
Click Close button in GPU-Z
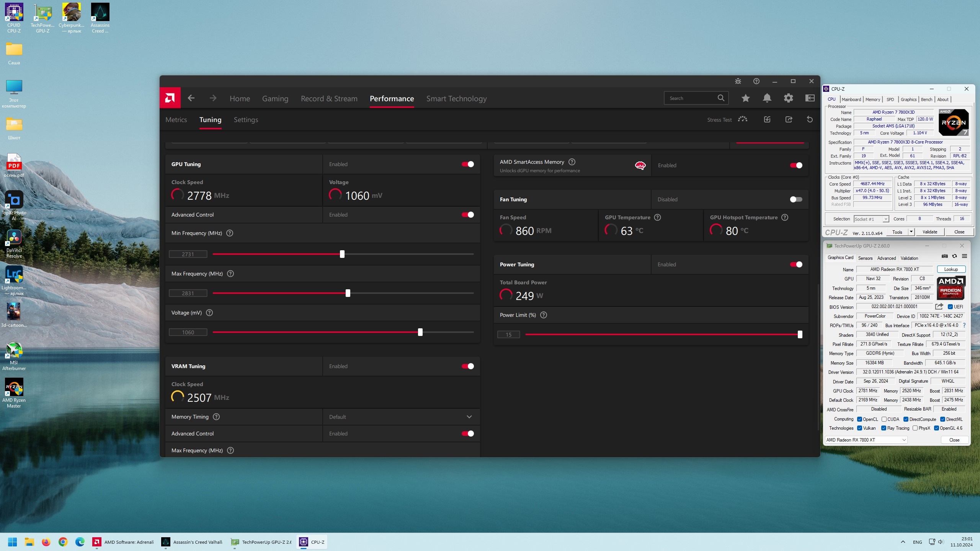click(x=954, y=440)
